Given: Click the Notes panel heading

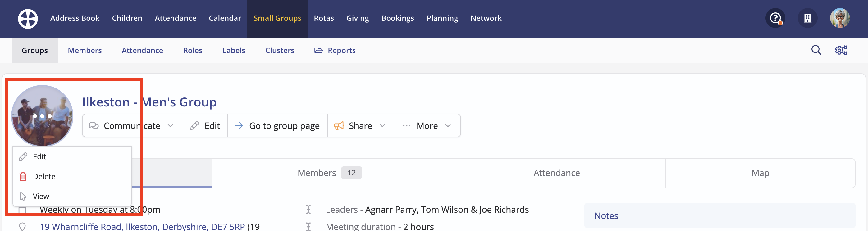Looking at the screenshot, I should (x=606, y=216).
